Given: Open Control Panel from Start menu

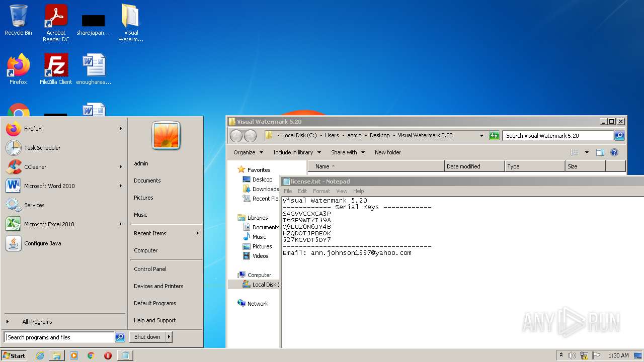Looking at the screenshot, I should pos(150,269).
